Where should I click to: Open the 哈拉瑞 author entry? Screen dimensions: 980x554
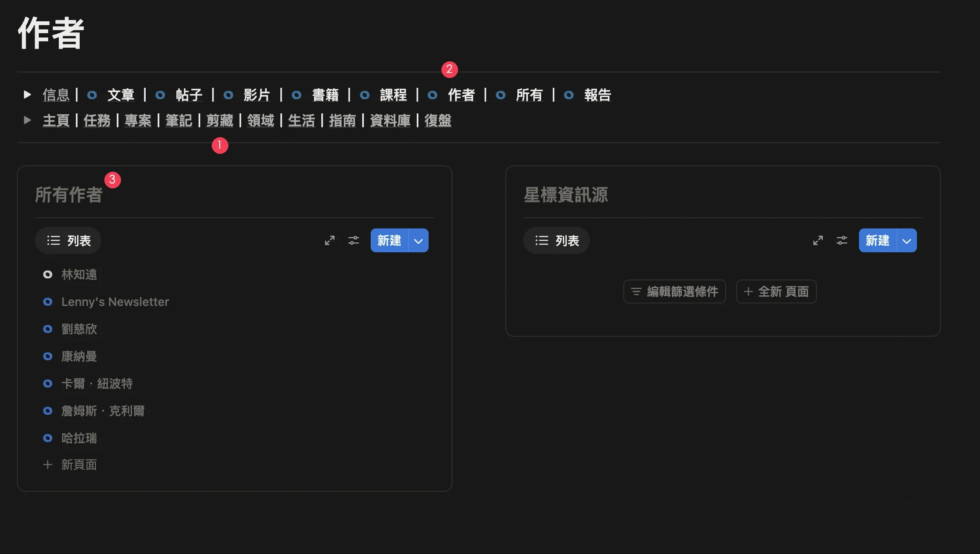click(x=79, y=438)
